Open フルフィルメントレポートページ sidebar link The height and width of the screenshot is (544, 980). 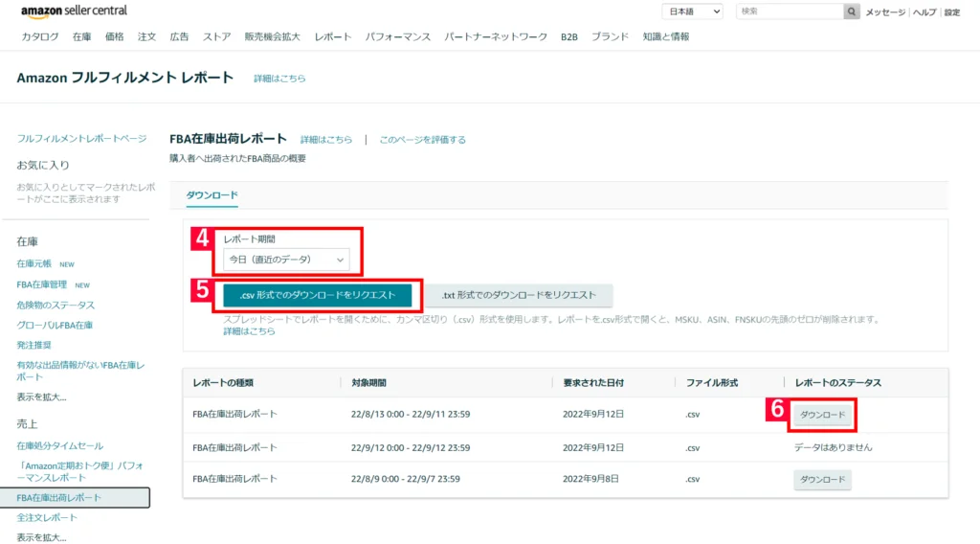[x=82, y=139]
